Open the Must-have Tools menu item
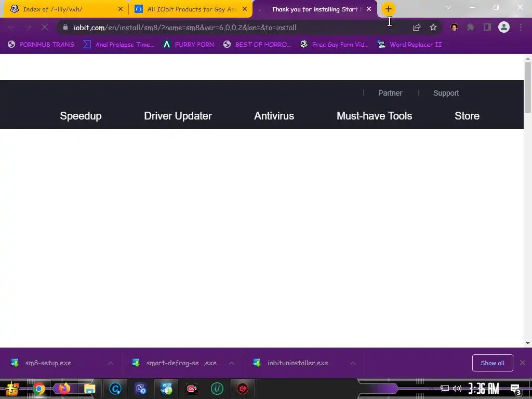 click(x=374, y=116)
